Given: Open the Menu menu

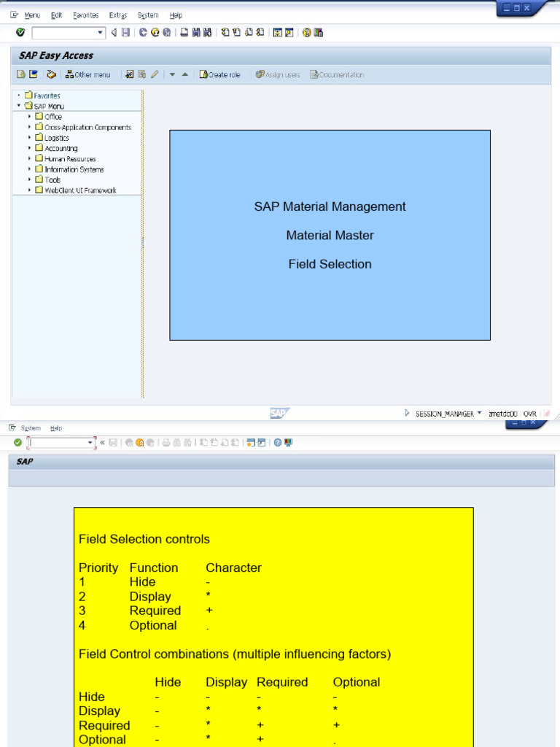Looking at the screenshot, I should [32, 15].
